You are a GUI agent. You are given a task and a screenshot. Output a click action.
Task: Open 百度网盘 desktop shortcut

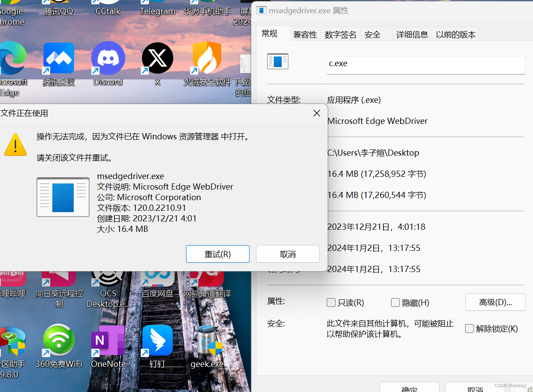[x=157, y=286]
